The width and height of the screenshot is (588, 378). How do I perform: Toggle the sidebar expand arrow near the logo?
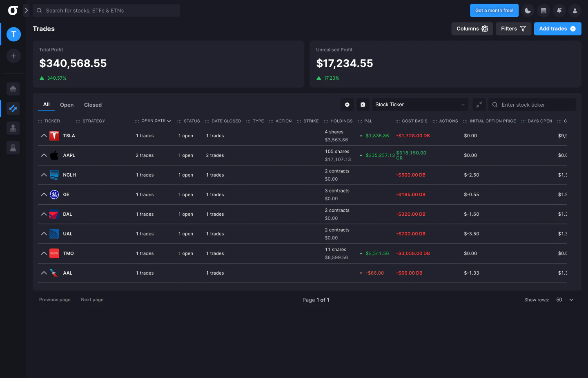click(x=26, y=10)
